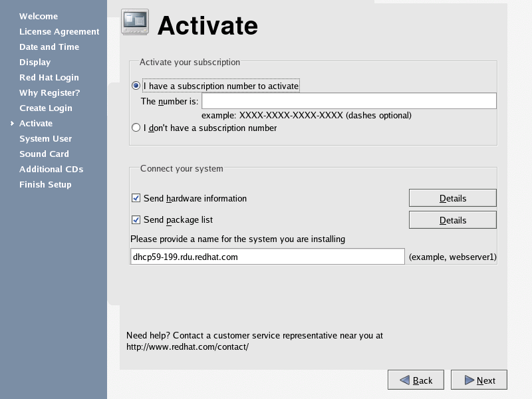Select Finish Setup in sidebar
This screenshot has width=532, height=399.
[45, 184]
